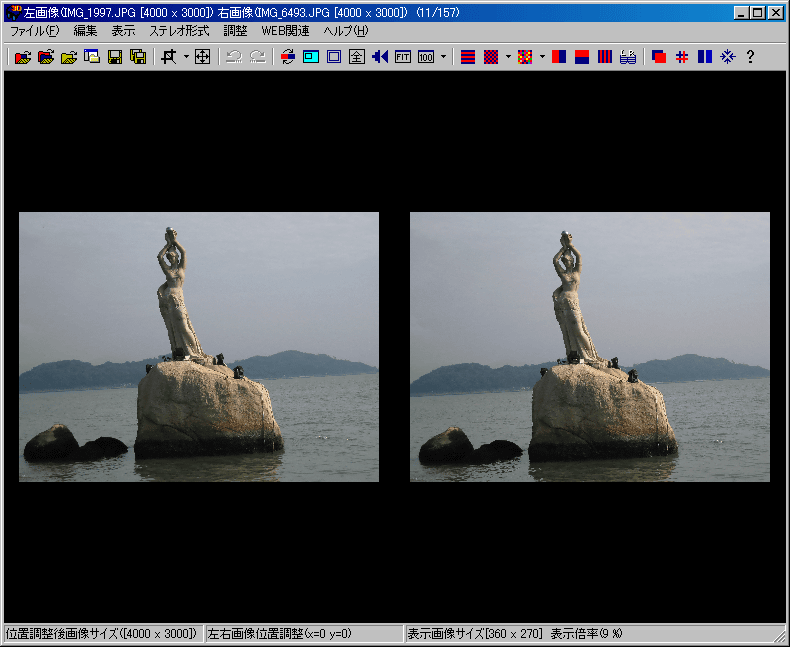Click the application icon in title bar
The width and height of the screenshot is (790, 647).
(13, 12)
